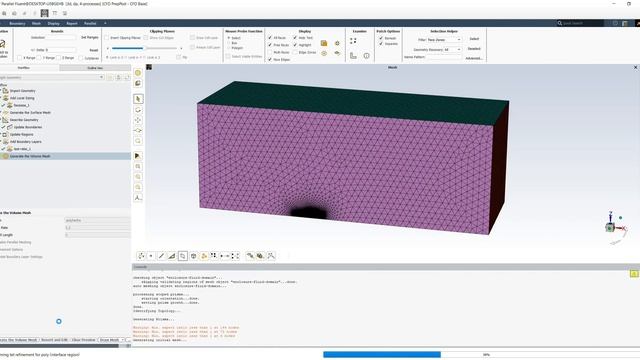Click the Deselect button in Selection Helper
The image size is (640, 360).
[x=474, y=49]
